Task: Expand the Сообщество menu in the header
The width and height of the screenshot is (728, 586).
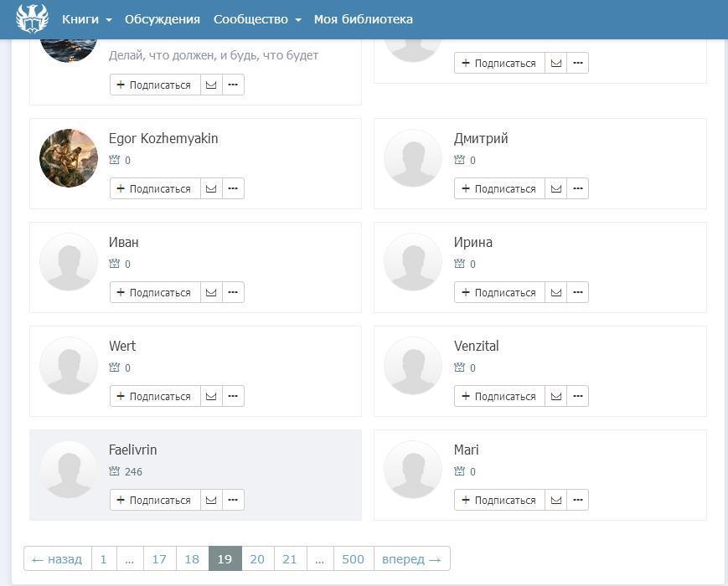Action: click(x=256, y=19)
